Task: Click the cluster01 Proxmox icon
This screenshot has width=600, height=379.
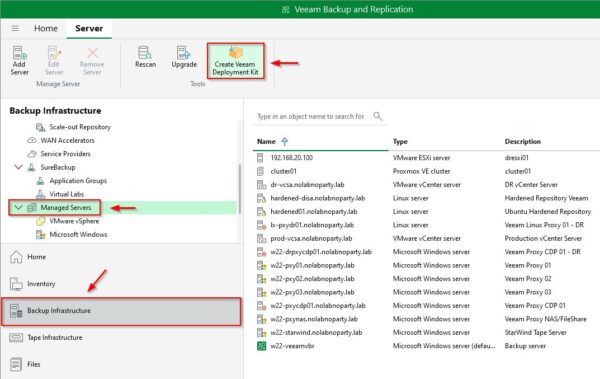Action: [261, 171]
